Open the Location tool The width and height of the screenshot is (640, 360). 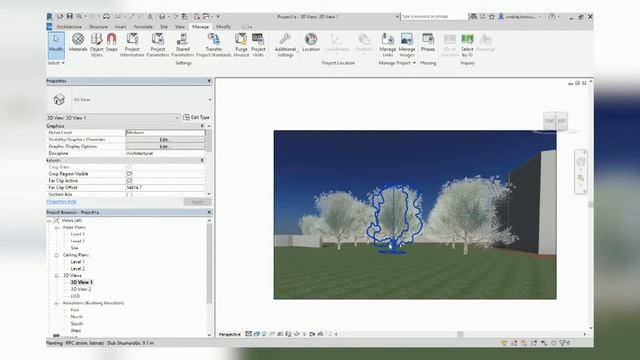coord(311,42)
